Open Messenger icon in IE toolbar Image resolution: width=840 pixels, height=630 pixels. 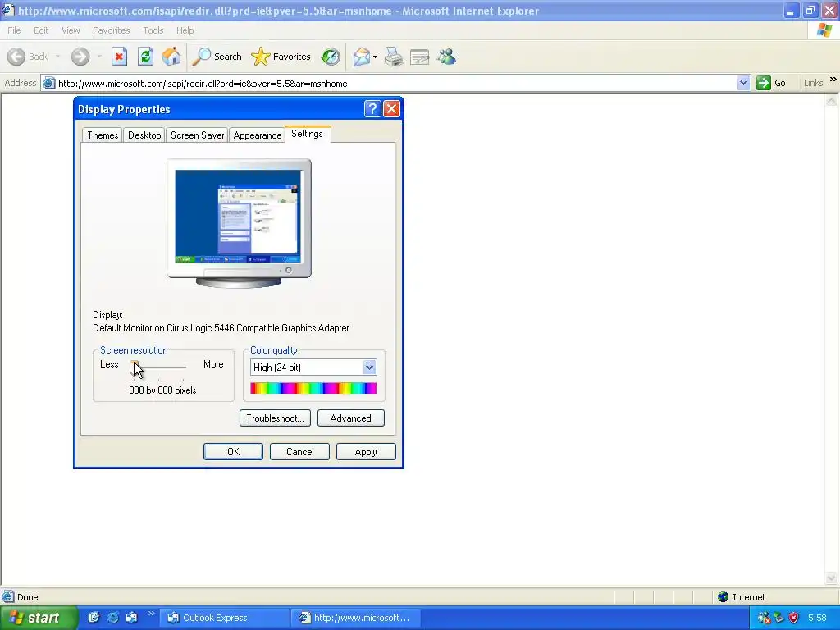click(x=446, y=57)
